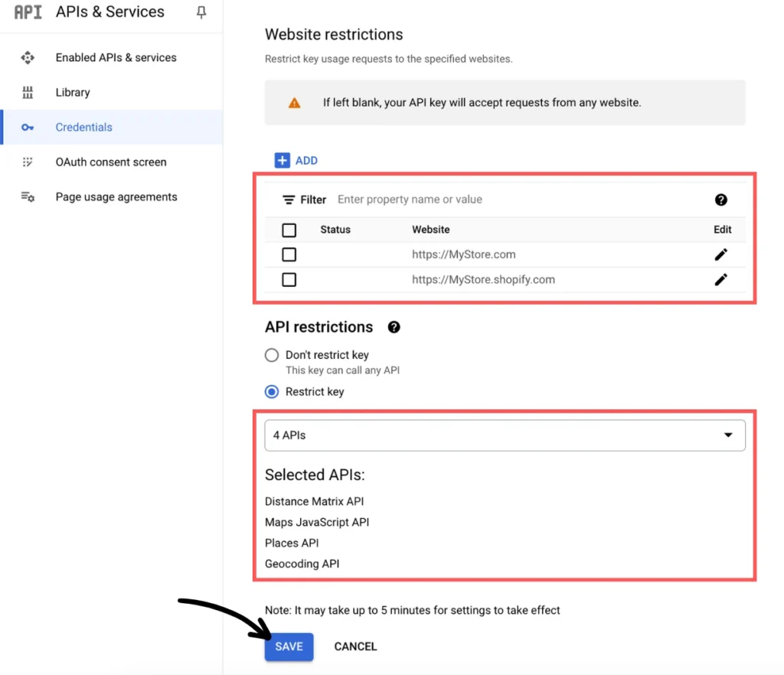784x675 pixels.
Task: Tick the checkbox for https://MyStore.com
Action: (289, 255)
